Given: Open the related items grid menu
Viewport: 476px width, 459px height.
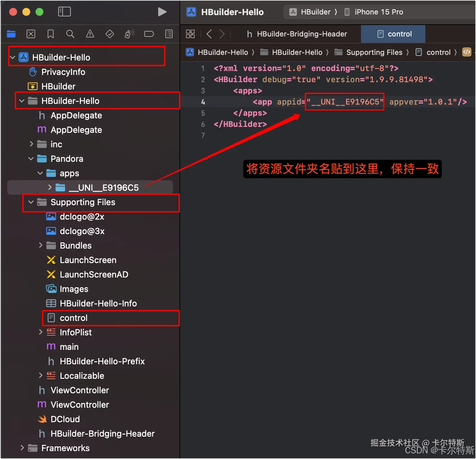Looking at the screenshot, I should pos(190,34).
